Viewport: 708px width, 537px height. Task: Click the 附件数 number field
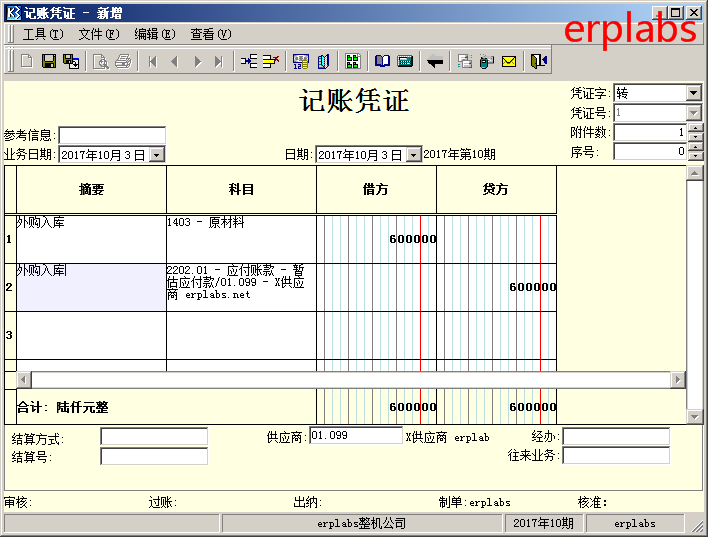click(x=650, y=132)
